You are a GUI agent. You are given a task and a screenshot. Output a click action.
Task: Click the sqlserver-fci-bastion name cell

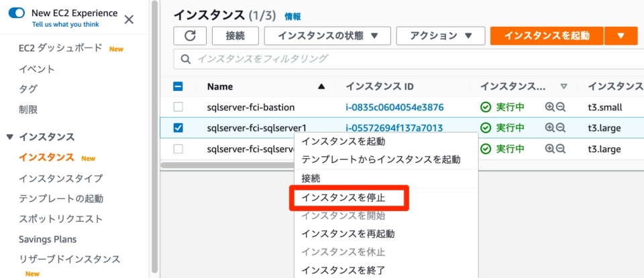pyautogui.click(x=250, y=107)
